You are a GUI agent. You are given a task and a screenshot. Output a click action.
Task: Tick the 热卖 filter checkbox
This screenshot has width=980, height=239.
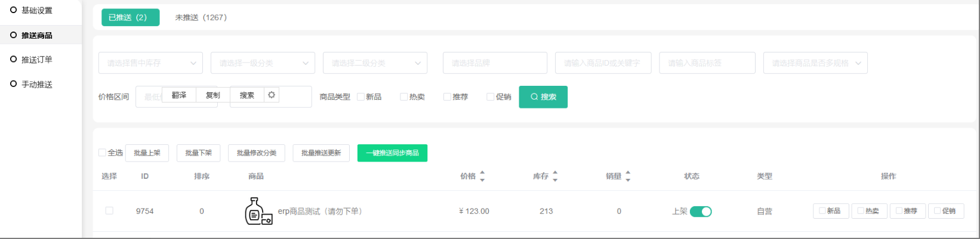[404, 97]
